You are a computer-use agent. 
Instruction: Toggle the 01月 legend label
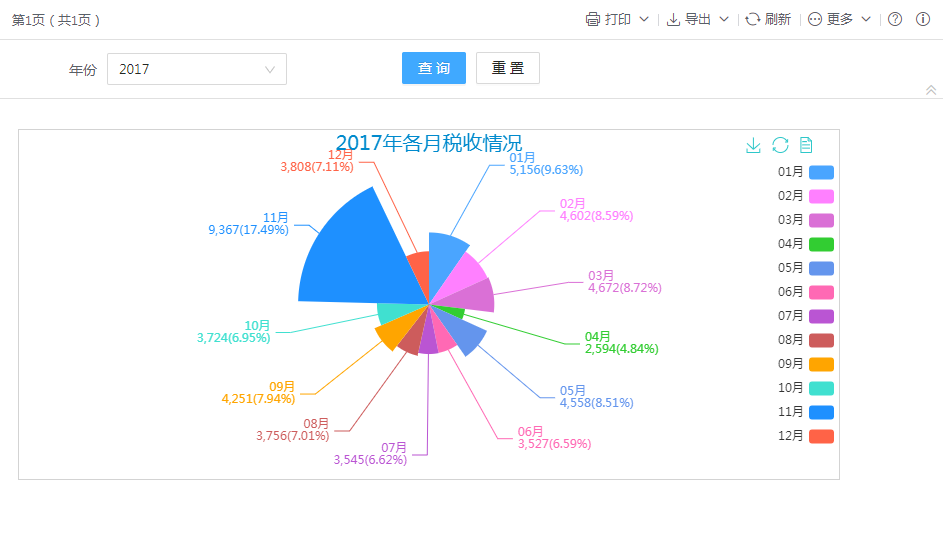(x=790, y=172)
